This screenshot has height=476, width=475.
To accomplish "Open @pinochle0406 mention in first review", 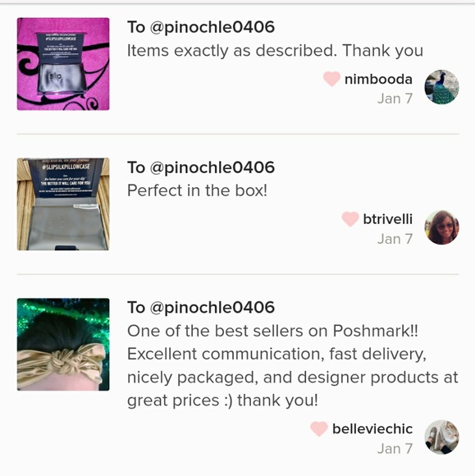I will pyautogui.click(x=212, y=27).
